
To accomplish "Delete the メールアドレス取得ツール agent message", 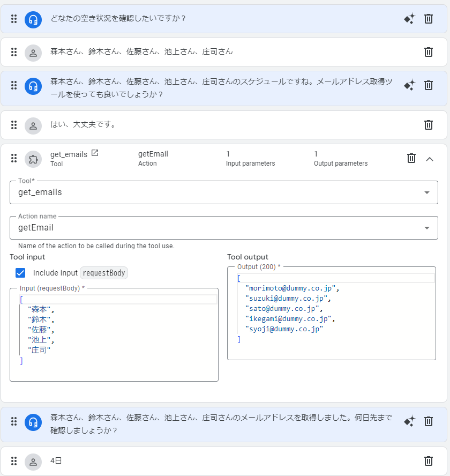I will pyautogui.click(x=428, y=85).
